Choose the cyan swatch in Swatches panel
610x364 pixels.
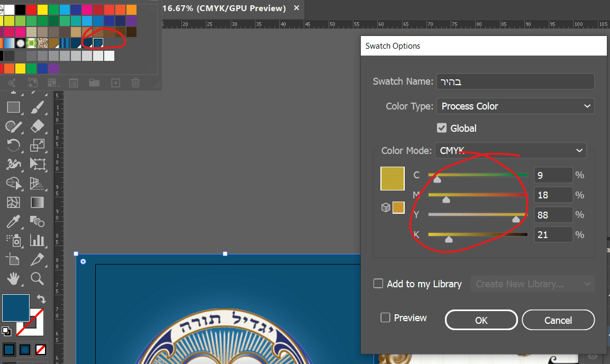(x=65, y=10)
